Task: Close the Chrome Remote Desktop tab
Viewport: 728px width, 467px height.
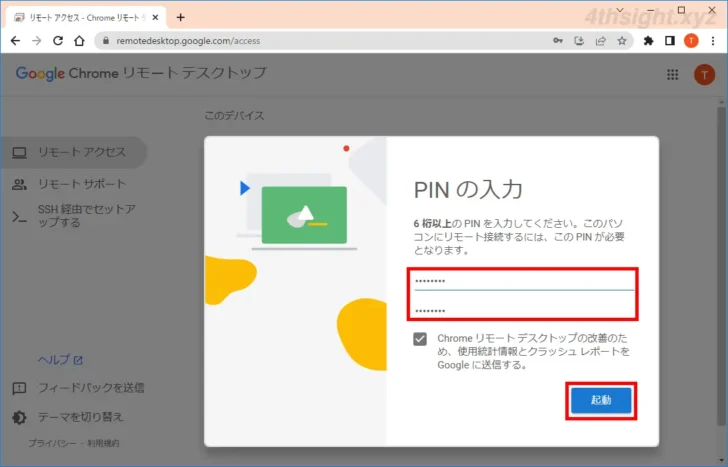Action: 156,18
